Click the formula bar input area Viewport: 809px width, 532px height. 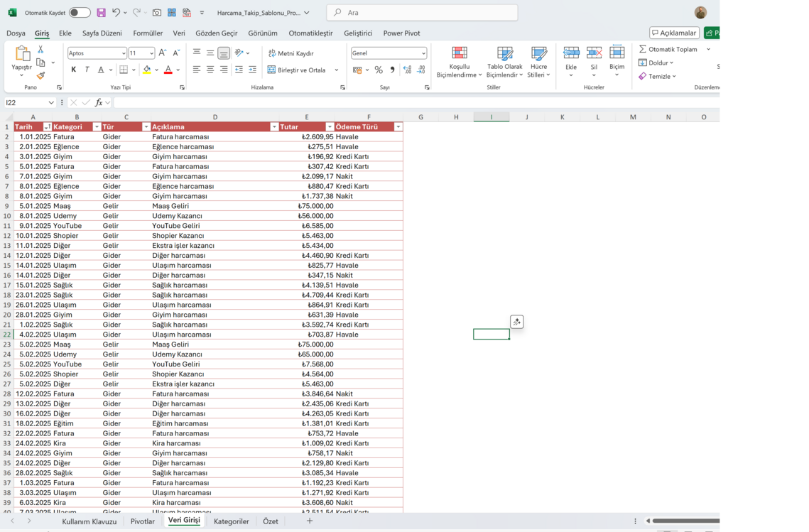(416, 103)
